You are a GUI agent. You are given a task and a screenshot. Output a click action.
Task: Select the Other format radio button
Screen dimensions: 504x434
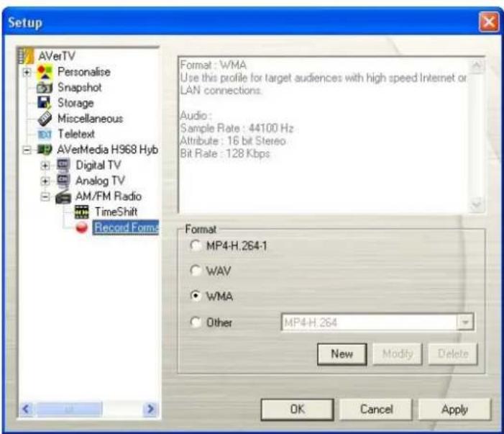196,322
